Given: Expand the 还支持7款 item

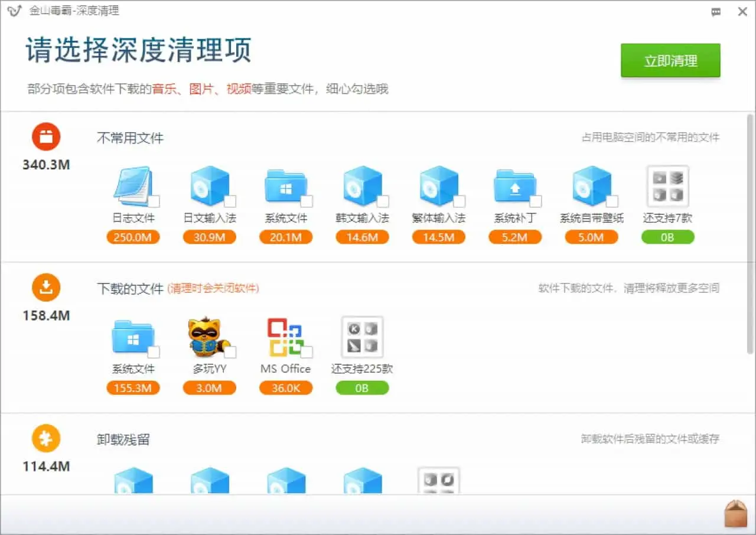Looking at the screenshot, I should pos(667,186).
